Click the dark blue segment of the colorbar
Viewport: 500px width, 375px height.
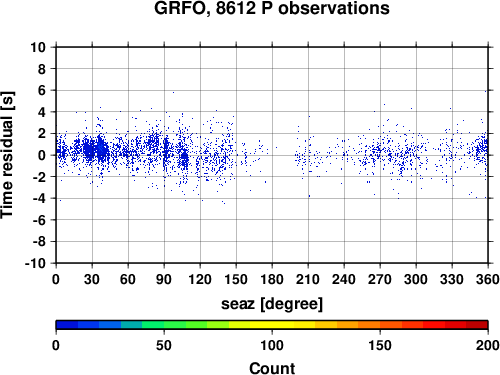67,325
